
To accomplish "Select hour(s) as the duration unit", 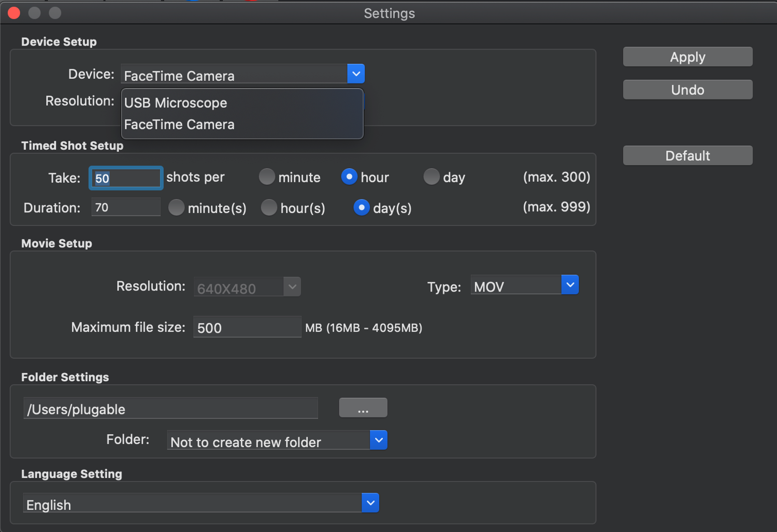I will [x=269, y=208].
